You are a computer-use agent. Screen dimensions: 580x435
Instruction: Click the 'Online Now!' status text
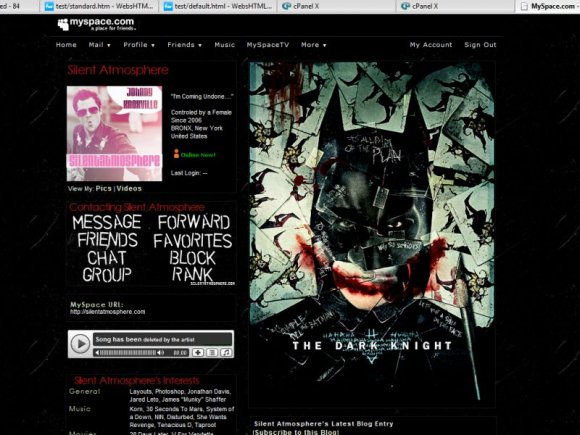pyautogui.click(x=198, y=155)
